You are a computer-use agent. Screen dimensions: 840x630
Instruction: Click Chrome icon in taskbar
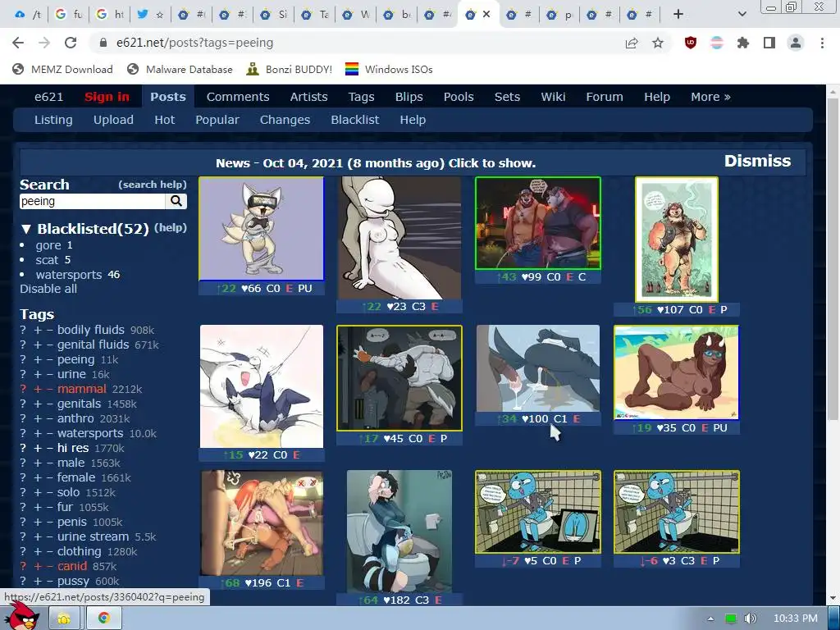(x=104, y=619)
